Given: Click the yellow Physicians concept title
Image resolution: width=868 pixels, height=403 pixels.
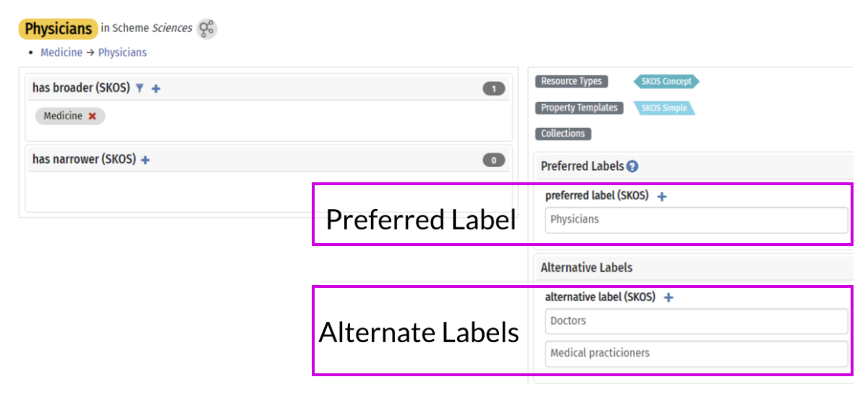Looking at the screenshot, I should pyautogui.click(x=58, y=29).
